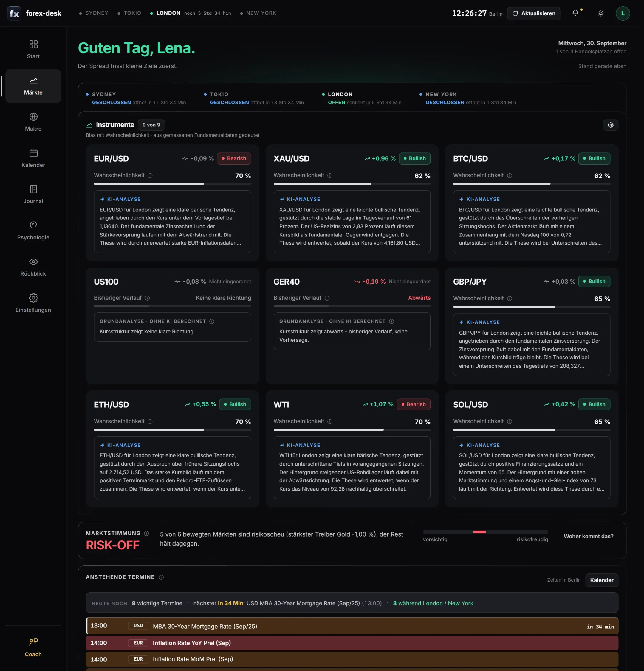
Task: Open Rückblick in sidebar
Action: (33, 268)
